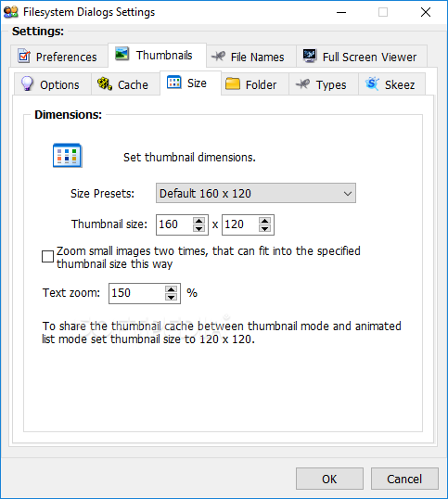Click the 'Dimensions:' group heading
The width and height of the screenshot is (448, 499).
click(x=68, y=115)
